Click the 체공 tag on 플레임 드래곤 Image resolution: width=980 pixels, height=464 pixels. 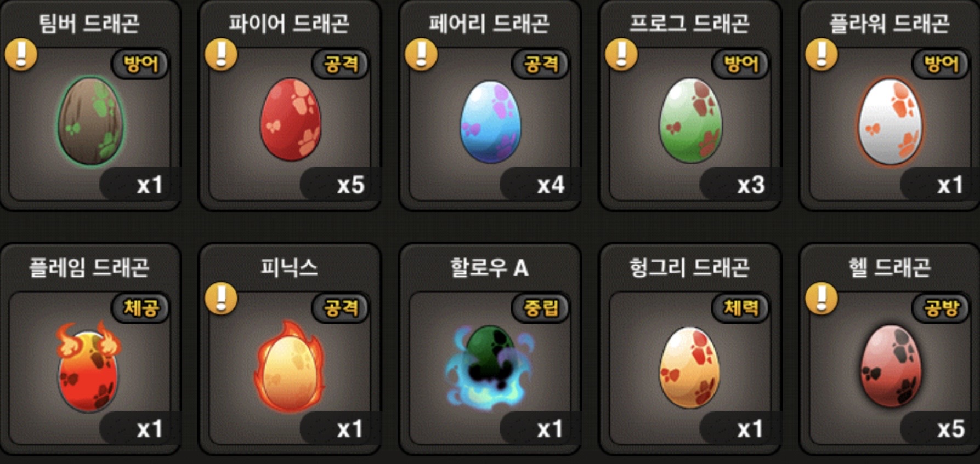pos(140,308)
